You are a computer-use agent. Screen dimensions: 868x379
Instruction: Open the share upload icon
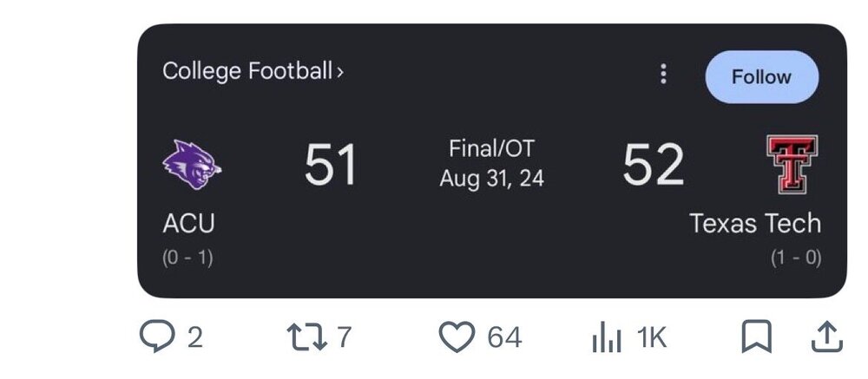827,337
